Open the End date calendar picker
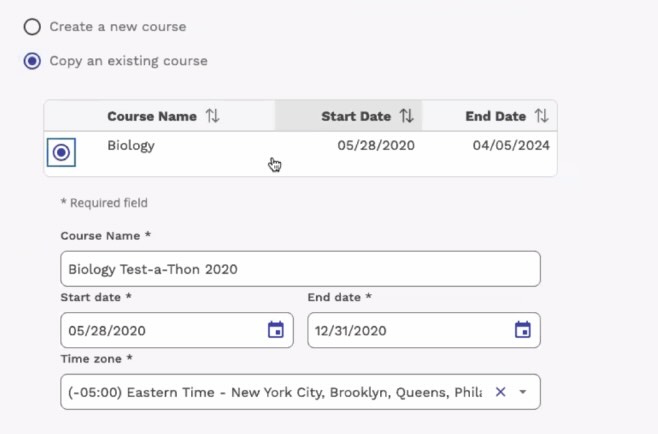Image resolution: width=658 pixels, height=434 pixels. pyautogui.click(x=522, y=330)
